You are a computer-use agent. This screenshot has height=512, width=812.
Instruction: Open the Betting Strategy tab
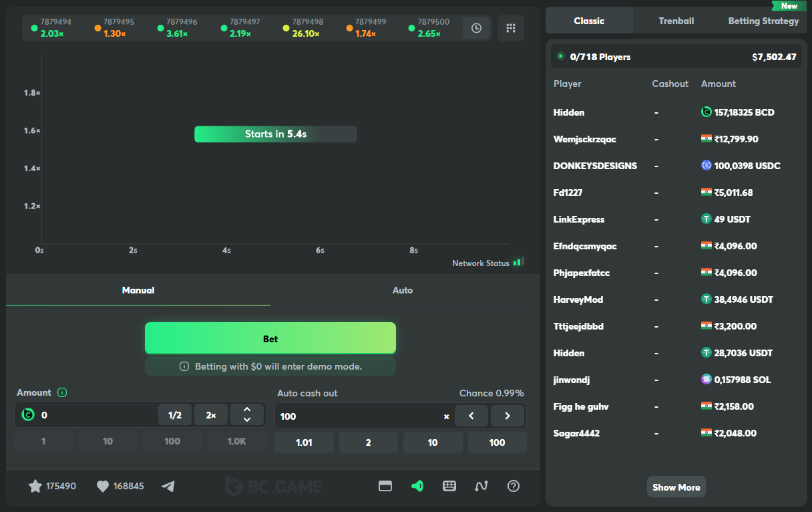coord(763,21)
